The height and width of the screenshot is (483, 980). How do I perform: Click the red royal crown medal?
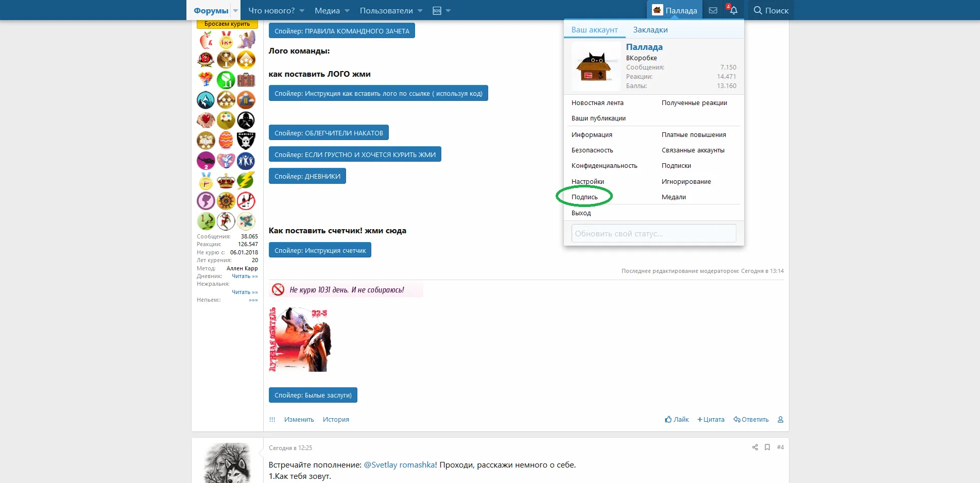pos(226,181)
